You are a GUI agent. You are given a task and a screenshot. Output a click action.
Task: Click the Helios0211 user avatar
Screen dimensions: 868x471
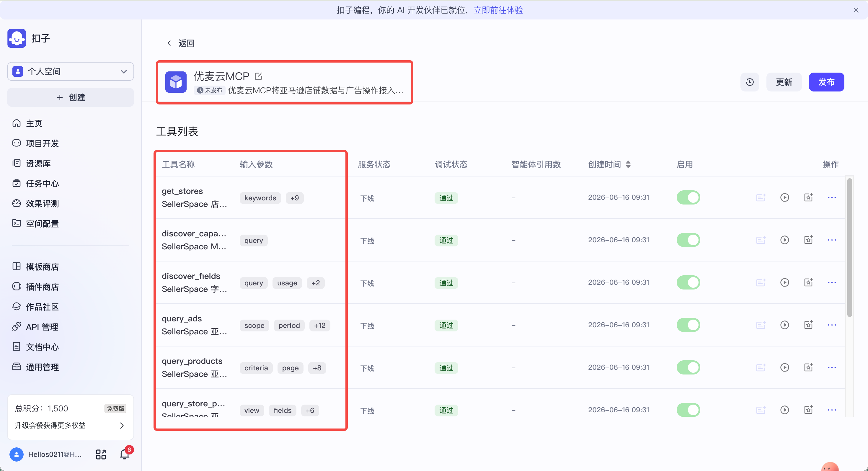pyautogui.click(x=17, y=454)
